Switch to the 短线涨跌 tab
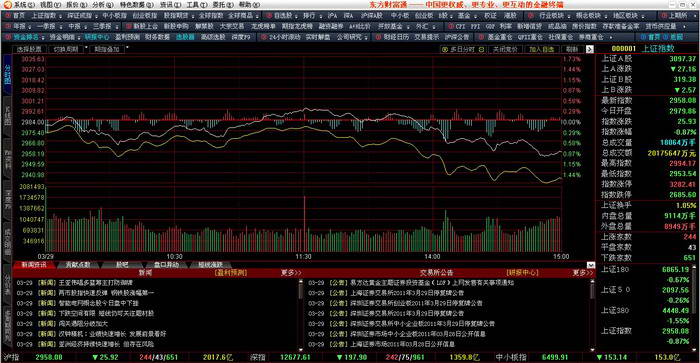Image resolution: width=700 pixels, height=363 pixels. pyautogui.click(x=210, y=265)
